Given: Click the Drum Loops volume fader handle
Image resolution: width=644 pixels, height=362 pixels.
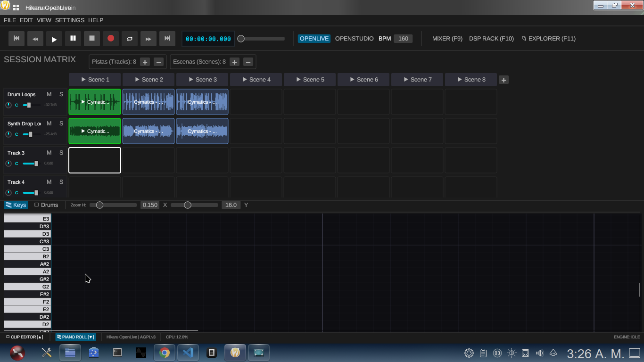Looking at the screenshot, I should click(x=29, y=105).
